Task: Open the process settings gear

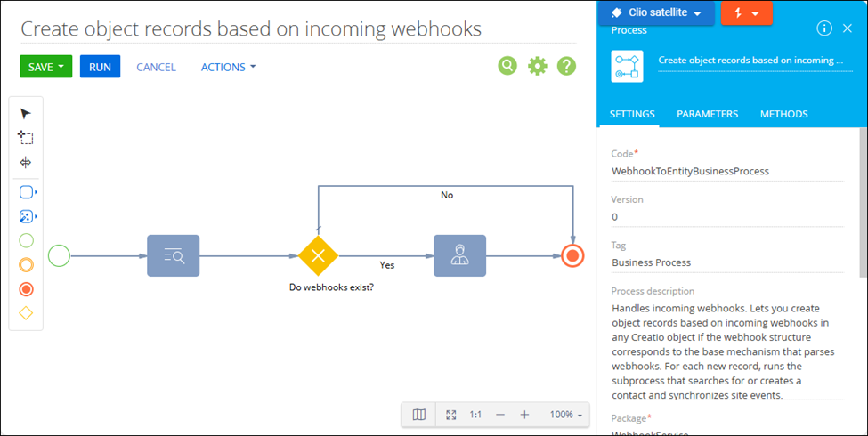Action: [x=537, y=66]
